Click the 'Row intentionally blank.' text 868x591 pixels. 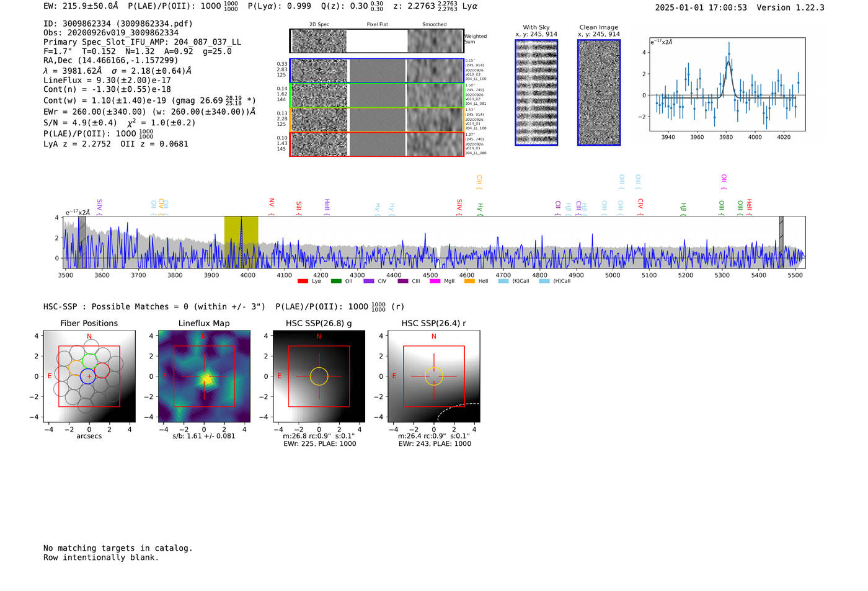(x=101, y=558)
